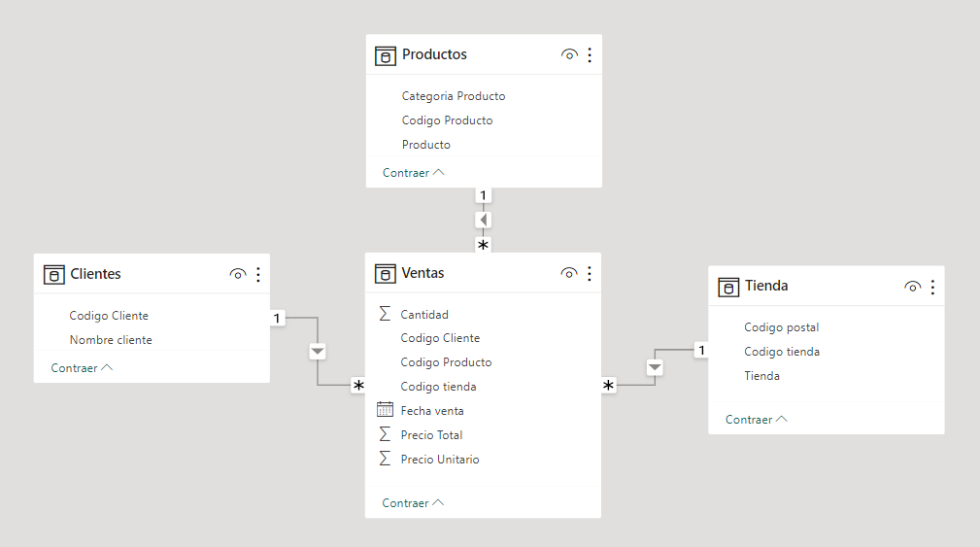This screenshot has height=547, width=980.
Task: Collapse the Tienda table with Contraer
Action: (756, 420)
